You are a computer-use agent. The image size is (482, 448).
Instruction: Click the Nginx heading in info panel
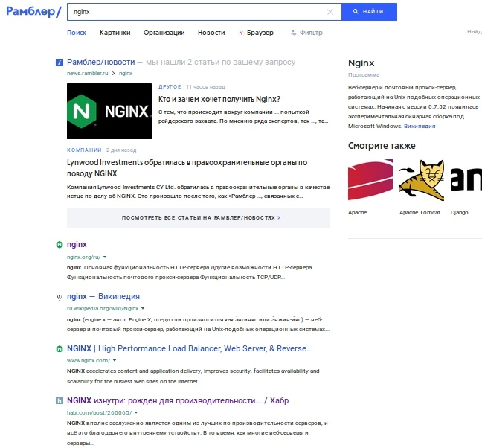click(x=361, y=63)
